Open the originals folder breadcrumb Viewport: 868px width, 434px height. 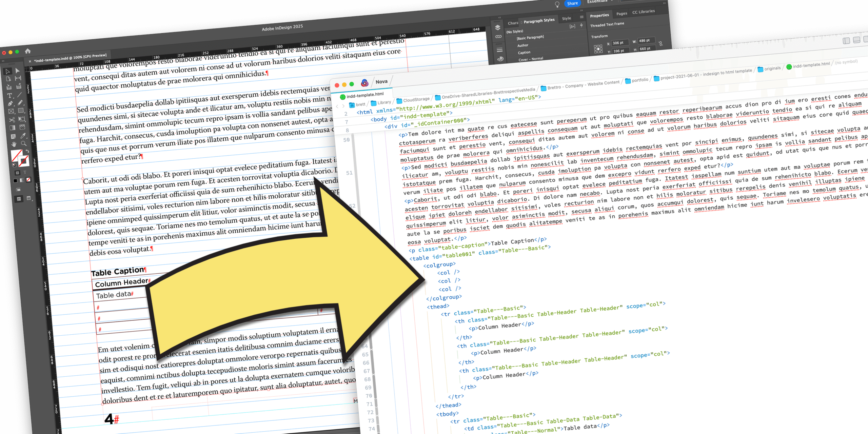pyautogui.click(x=769, y=68)
